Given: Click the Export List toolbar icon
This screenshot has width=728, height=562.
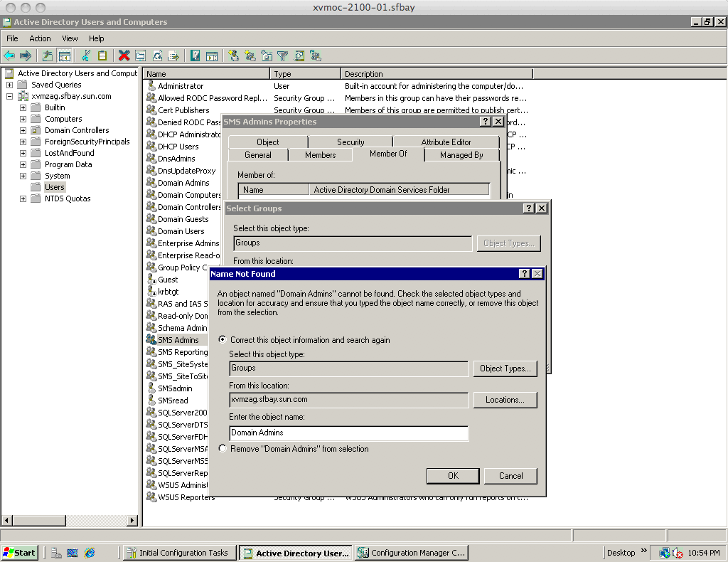Looking at the screenshot, I should click(173, 56).
